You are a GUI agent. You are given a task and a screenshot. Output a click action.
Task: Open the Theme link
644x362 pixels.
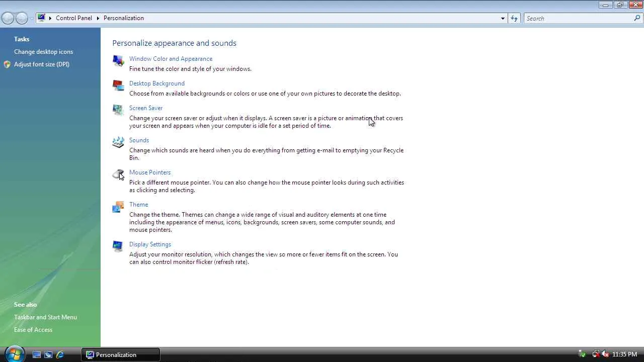138,205
